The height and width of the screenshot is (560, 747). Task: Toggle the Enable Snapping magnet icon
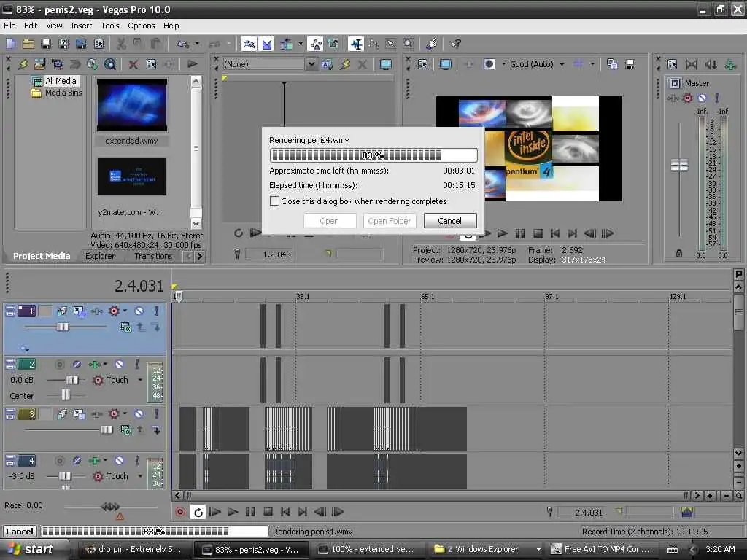coord(249,44)
